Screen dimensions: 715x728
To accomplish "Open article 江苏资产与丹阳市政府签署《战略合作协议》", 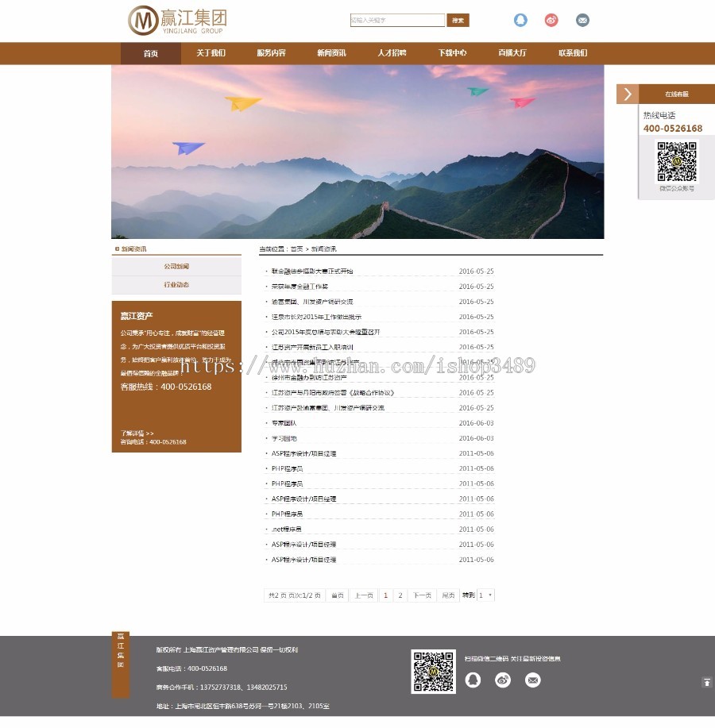I will point(333,393).
